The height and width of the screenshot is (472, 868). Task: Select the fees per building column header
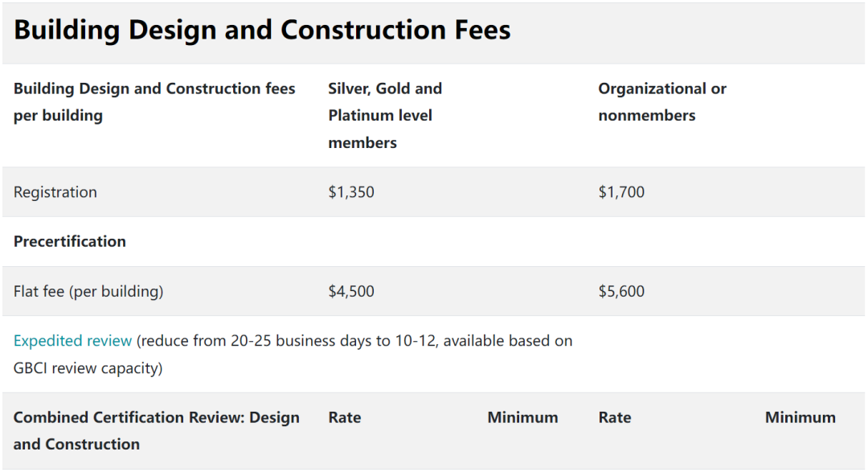[x=154, y=101]
